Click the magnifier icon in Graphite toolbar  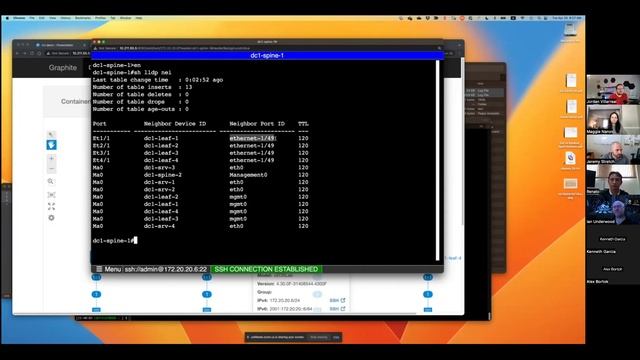click(x=51, y=181)
